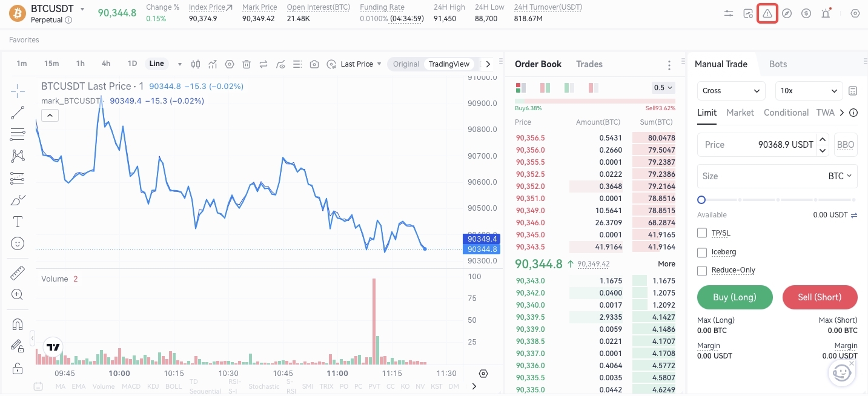Switch to the Trades tab

point(589,64)
